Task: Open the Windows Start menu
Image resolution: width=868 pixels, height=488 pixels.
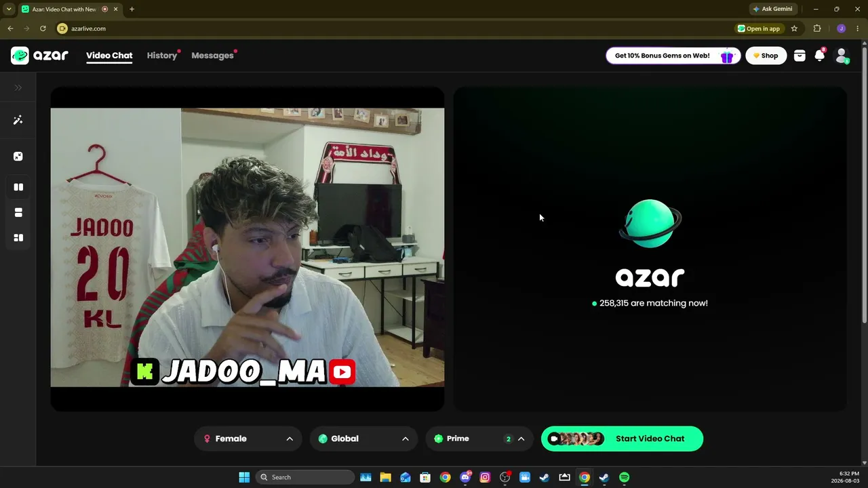Action: (x=244, y=477)
